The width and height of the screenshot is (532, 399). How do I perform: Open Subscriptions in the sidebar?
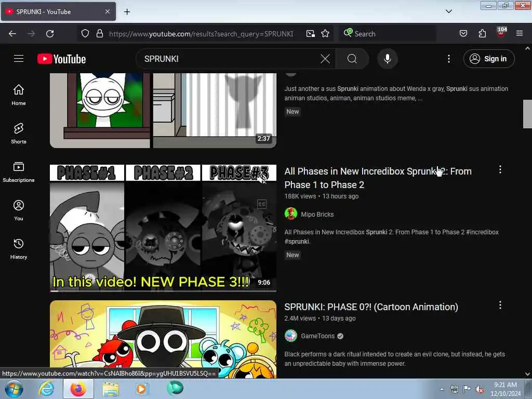coord(19,171)
